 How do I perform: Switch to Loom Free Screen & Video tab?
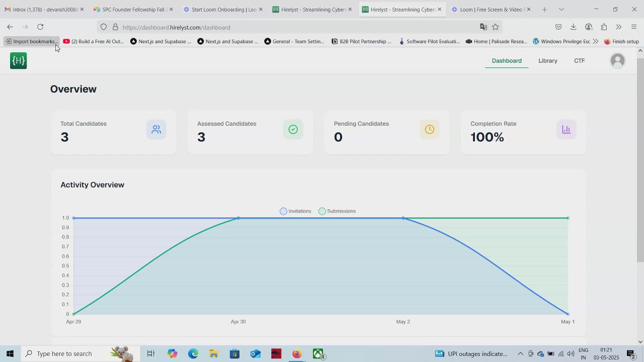[x=491, y=10]
